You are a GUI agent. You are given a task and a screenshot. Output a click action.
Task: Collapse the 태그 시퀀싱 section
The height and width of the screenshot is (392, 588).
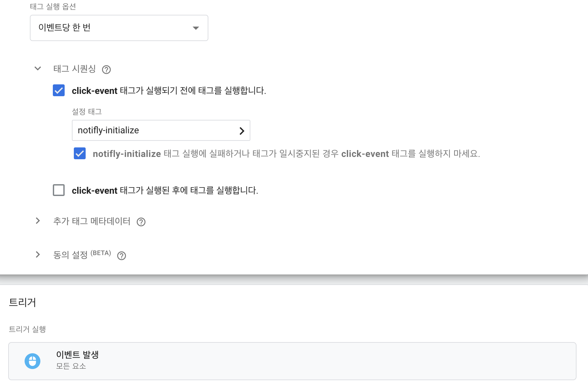point(37,69)
